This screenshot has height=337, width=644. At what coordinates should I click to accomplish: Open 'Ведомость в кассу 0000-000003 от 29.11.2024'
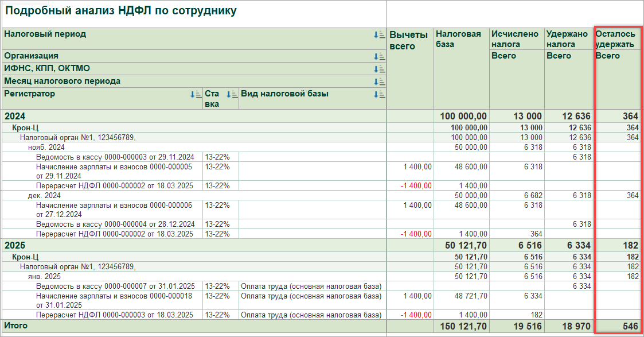tap(115, 157)
